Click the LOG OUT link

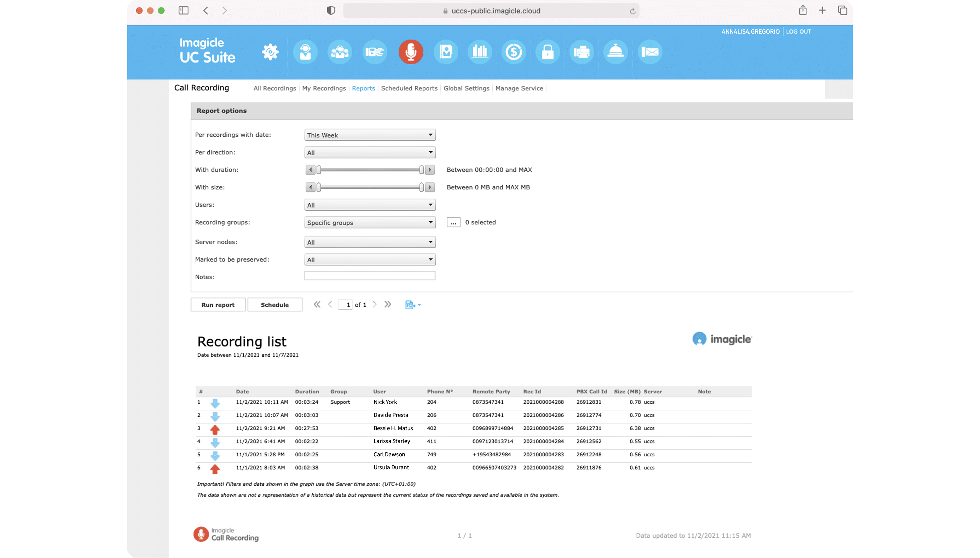(798, 31)
